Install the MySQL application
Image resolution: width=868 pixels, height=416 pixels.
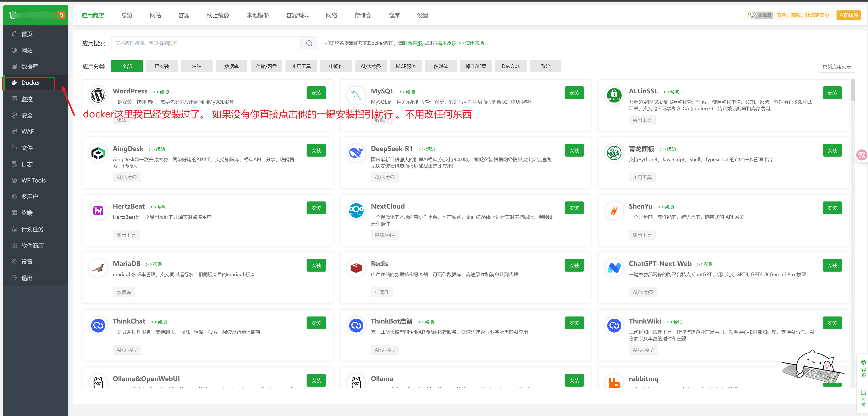tap(574, 93)
